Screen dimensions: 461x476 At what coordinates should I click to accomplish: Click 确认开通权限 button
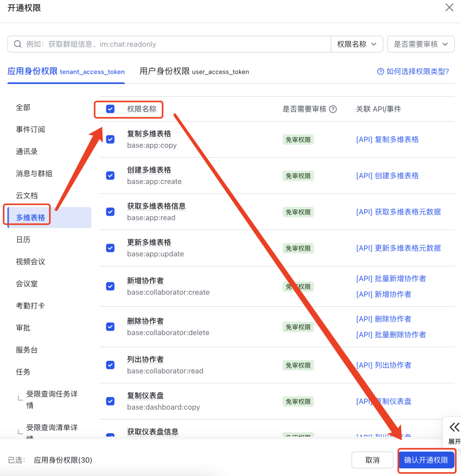click(426, 460)
